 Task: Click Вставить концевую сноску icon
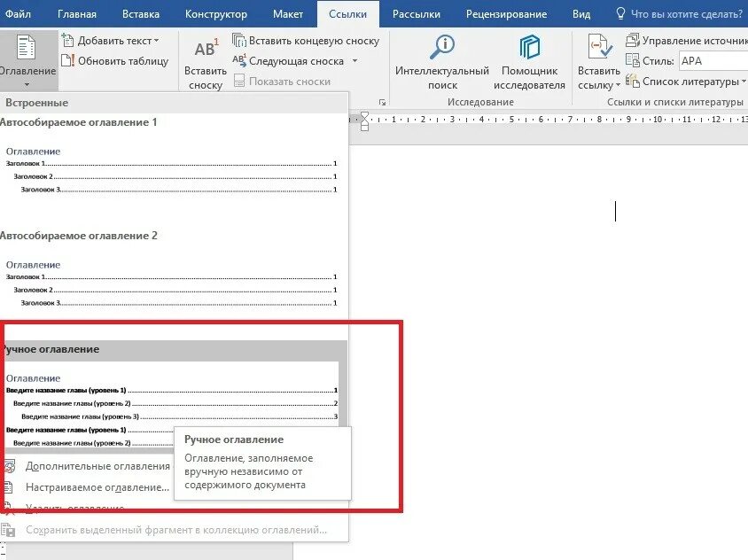coord(238,40)
